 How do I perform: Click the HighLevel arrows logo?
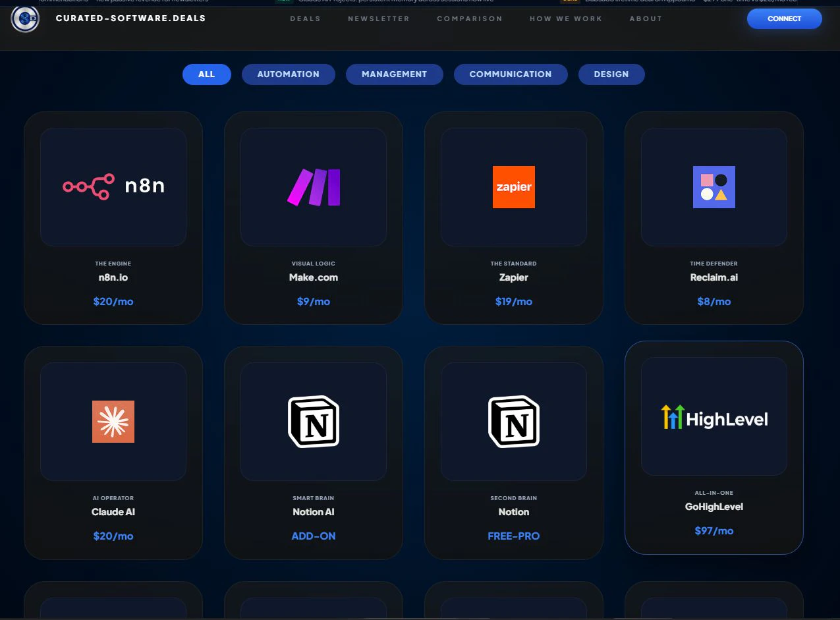coord(714,417)
